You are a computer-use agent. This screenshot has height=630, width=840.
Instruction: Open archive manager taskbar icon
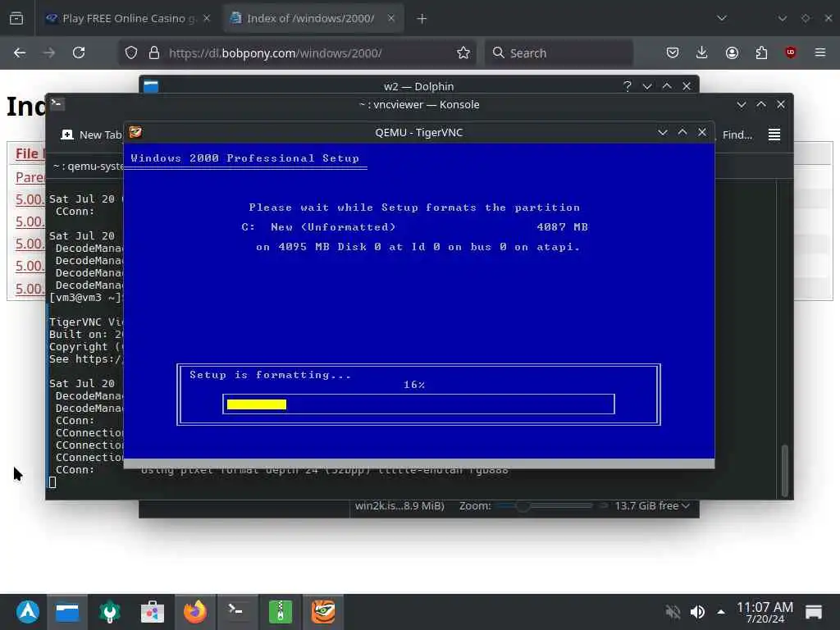[x=281, y=612]
